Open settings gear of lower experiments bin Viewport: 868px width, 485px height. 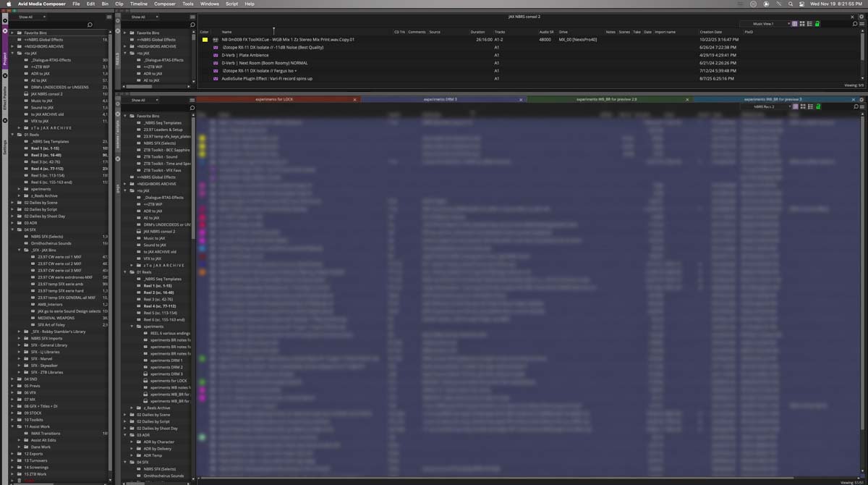click(862, 98)
